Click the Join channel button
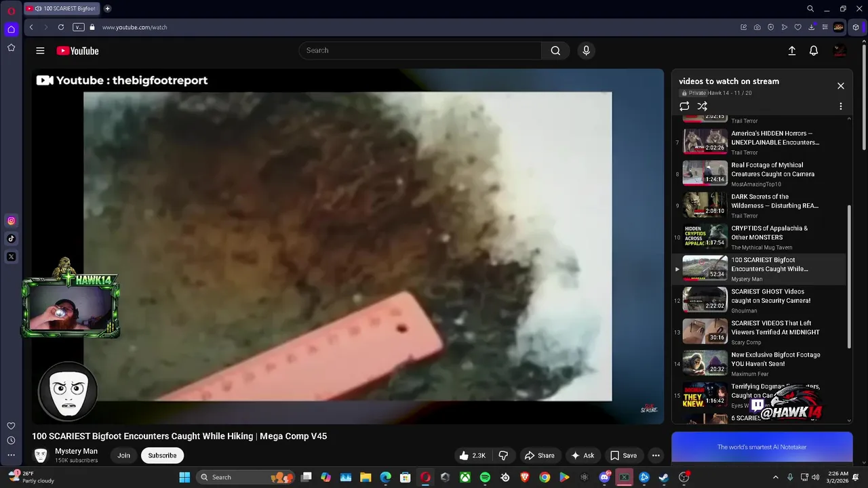Image resolution: width=868 pixels, height=488 pixels. [123, 455]
